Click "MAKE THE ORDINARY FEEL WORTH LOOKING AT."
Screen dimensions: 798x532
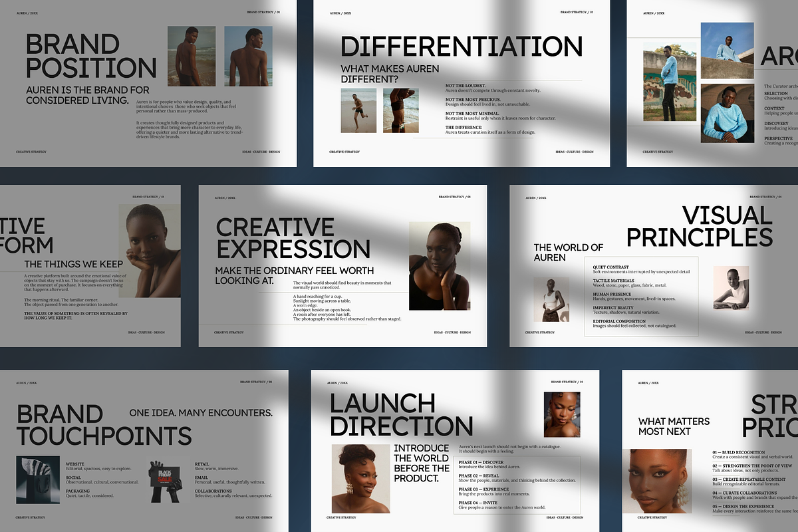[295, 276]
